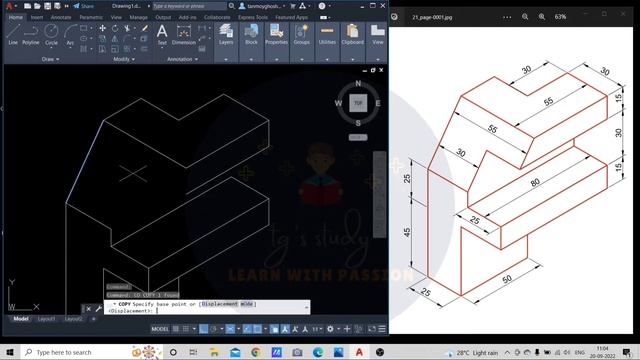This screenshot has width=640, height=360.
Task: Switch to the Annotate ribbon tab
Action: click(61, 17)
